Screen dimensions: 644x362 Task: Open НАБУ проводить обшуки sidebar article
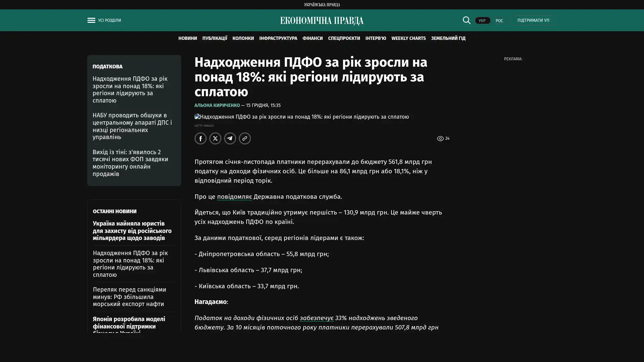point(132,126)
